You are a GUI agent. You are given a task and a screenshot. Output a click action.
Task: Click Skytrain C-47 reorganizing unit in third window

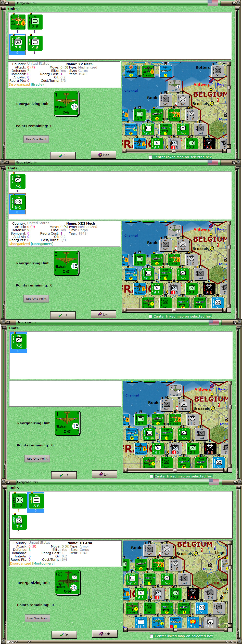[x=68, y=423]
